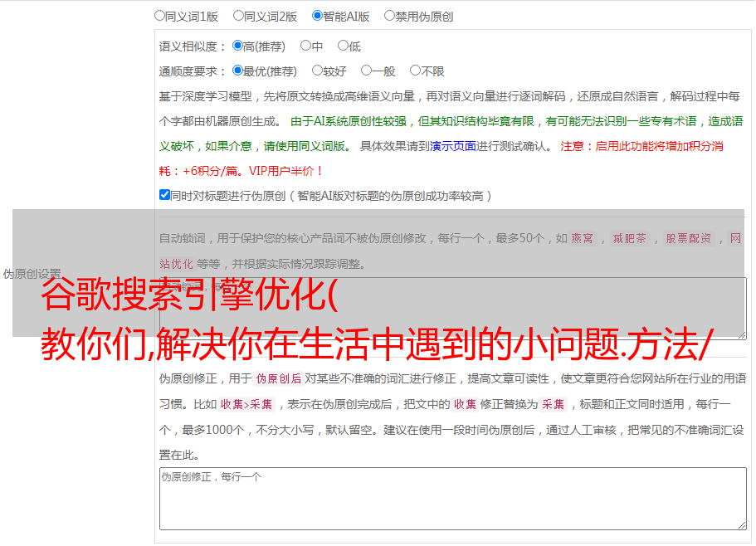Click the 收集>采集 example tag
Image resolution: width=756 pixels, height=546 pixels.
(246, 404)
